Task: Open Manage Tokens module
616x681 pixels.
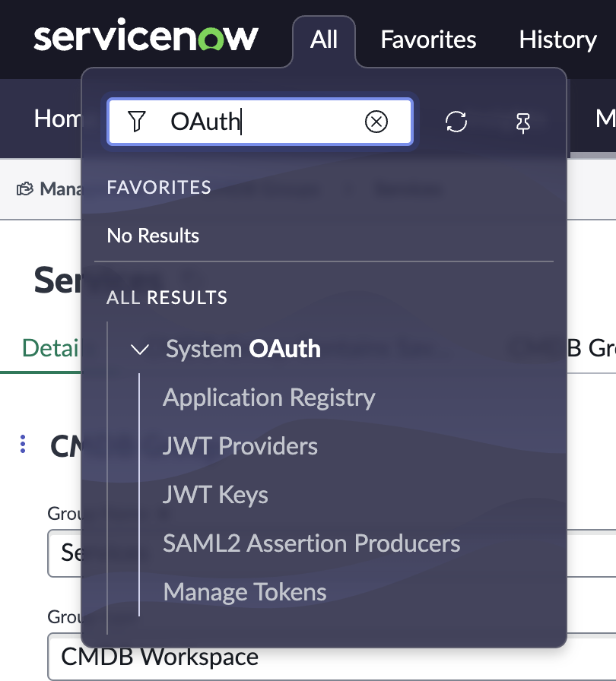Action: (x=245, y=592)
